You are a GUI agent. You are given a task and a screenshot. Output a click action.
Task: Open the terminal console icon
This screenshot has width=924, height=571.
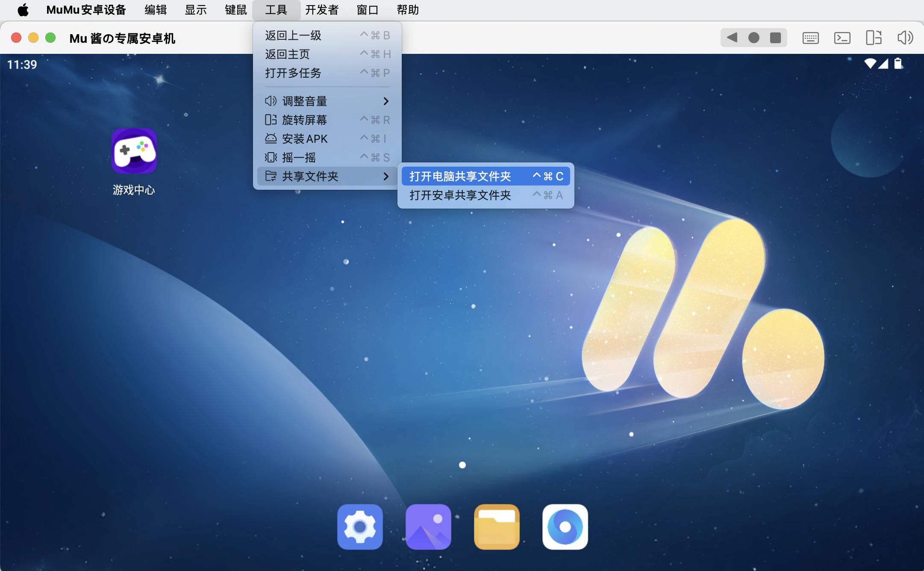(x=842, y=38)
